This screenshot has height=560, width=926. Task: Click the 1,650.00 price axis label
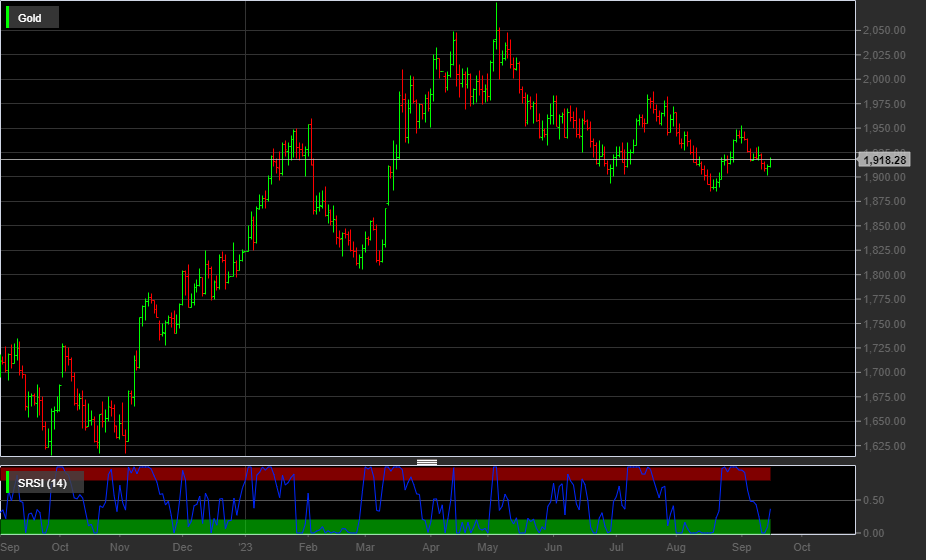tap(884, 421)
